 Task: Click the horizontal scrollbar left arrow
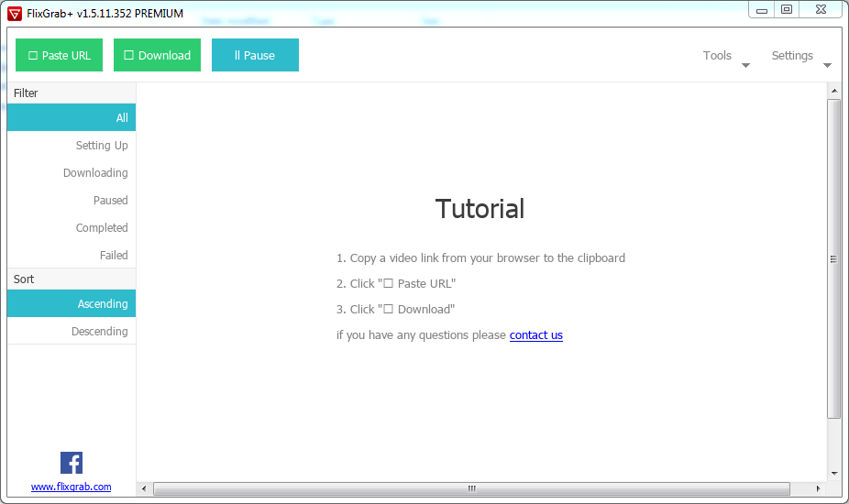[144, 488]
